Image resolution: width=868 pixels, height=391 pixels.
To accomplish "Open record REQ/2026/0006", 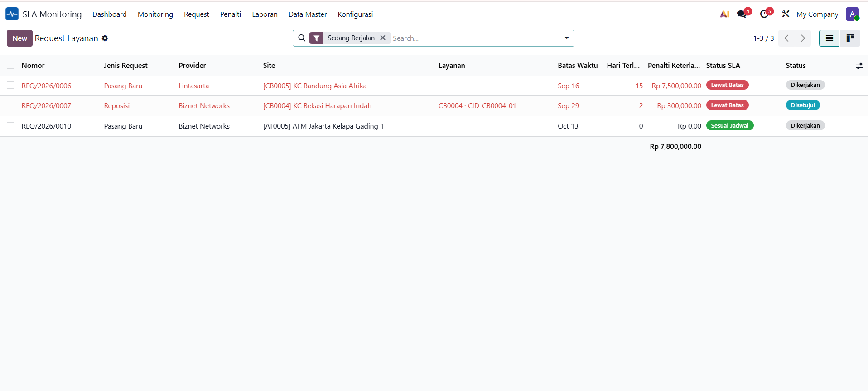I will tap(46, 86).
